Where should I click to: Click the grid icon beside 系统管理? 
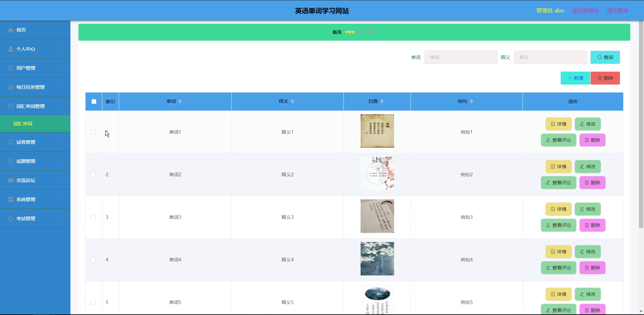coord(11,200)
